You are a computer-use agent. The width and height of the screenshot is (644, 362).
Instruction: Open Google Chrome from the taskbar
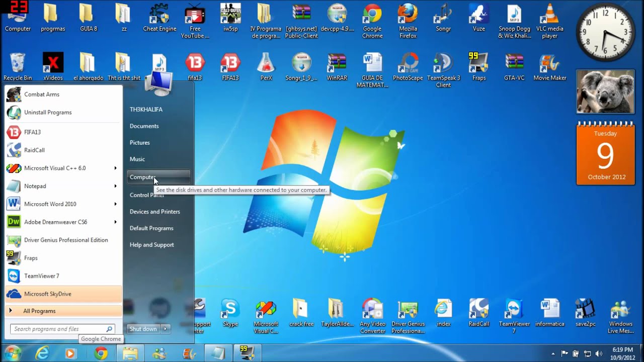coord(101,353)
